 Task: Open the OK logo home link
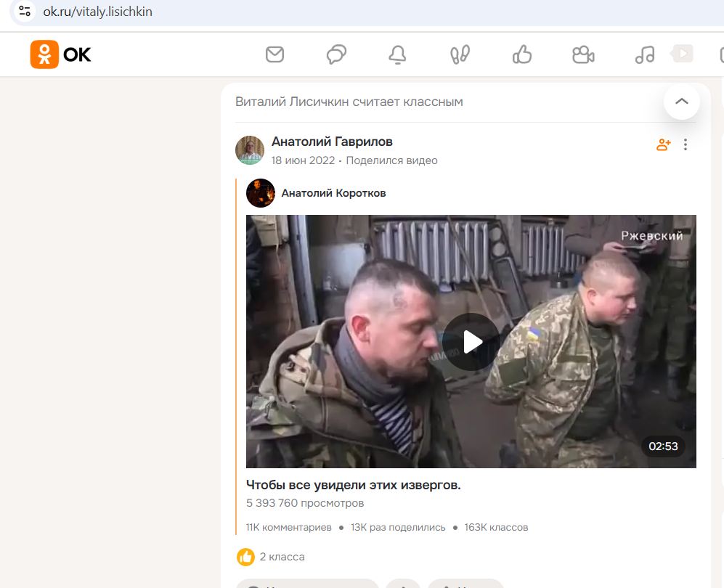point(60,54)
